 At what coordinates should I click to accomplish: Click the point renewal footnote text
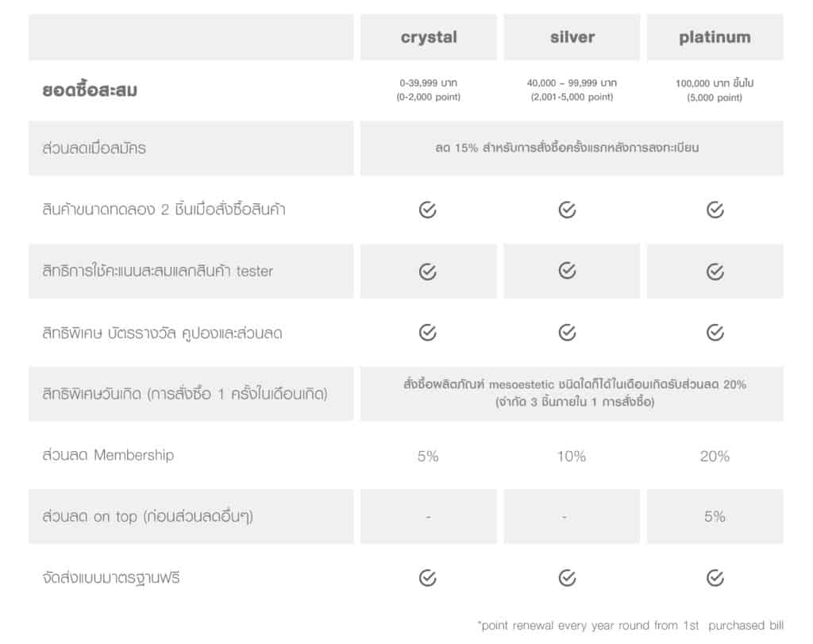[630, 626]
